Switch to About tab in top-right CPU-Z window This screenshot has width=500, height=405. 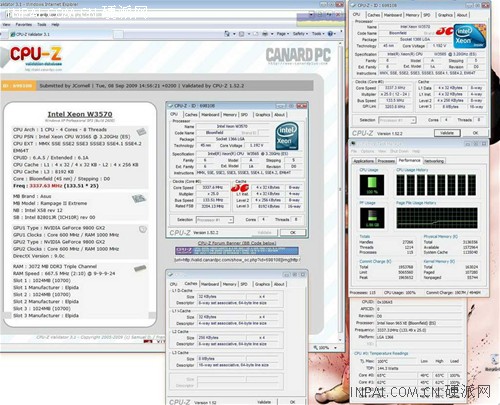point(462,15)
